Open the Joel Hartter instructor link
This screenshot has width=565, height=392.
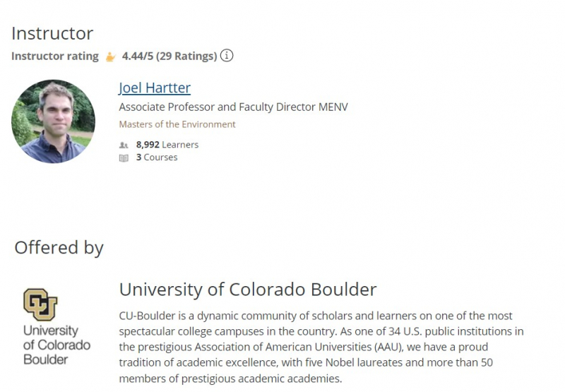(x=155, y=88)
